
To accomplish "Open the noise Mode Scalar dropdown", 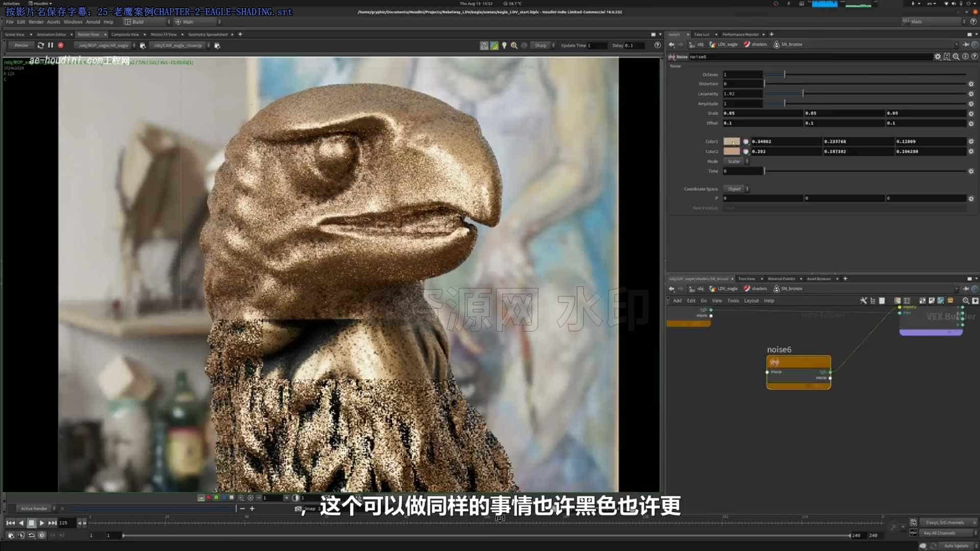I will [x=737, y=161].
